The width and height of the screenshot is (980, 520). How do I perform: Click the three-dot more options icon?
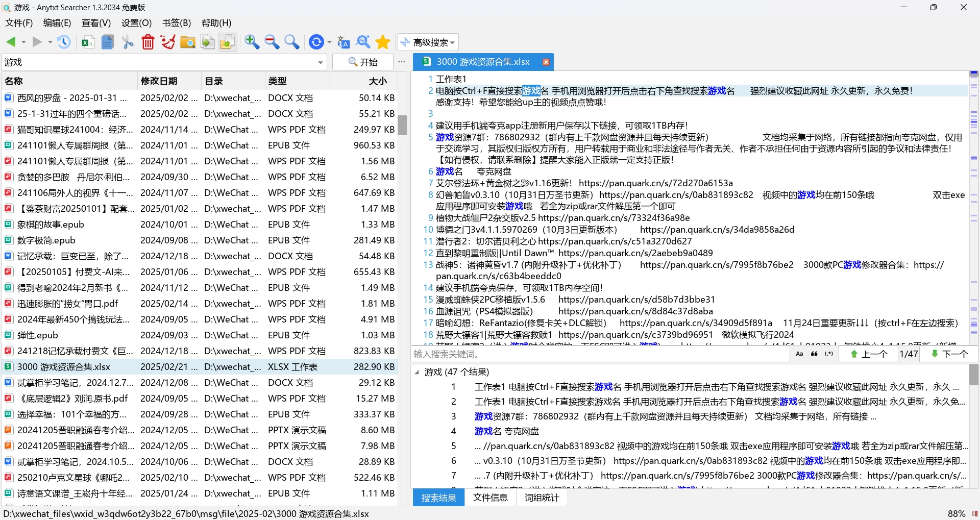point(402,62)
